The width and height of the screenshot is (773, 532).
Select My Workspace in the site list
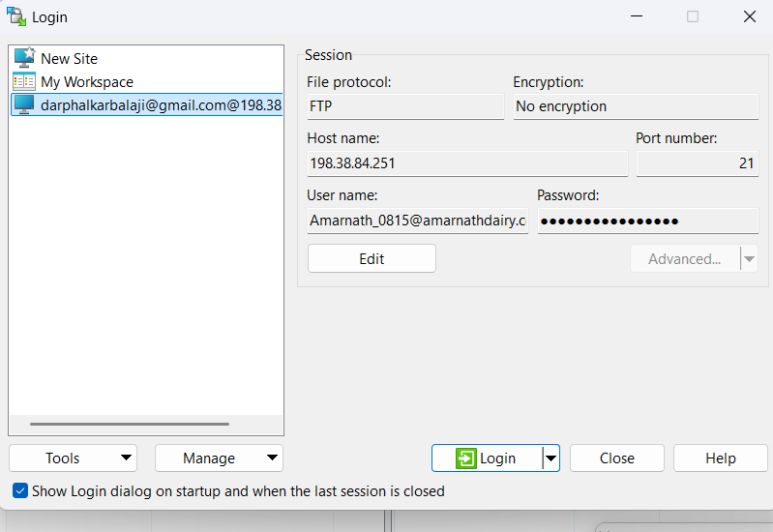87,82
